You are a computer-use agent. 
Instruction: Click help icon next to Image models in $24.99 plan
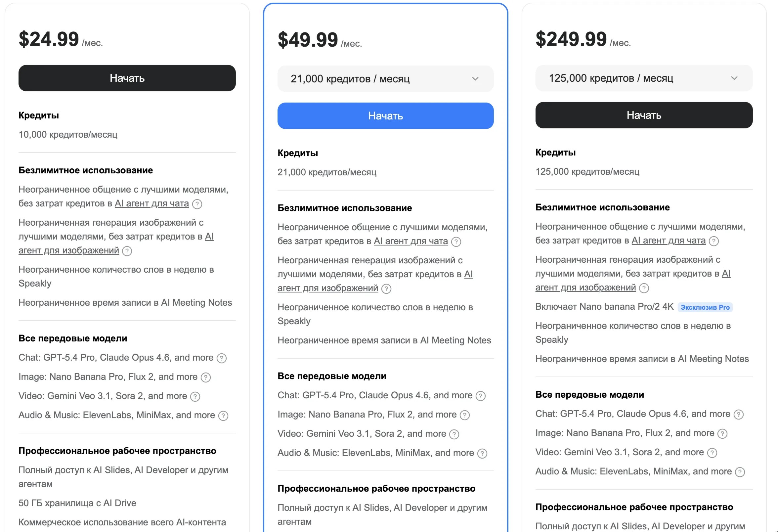(205, 377)
